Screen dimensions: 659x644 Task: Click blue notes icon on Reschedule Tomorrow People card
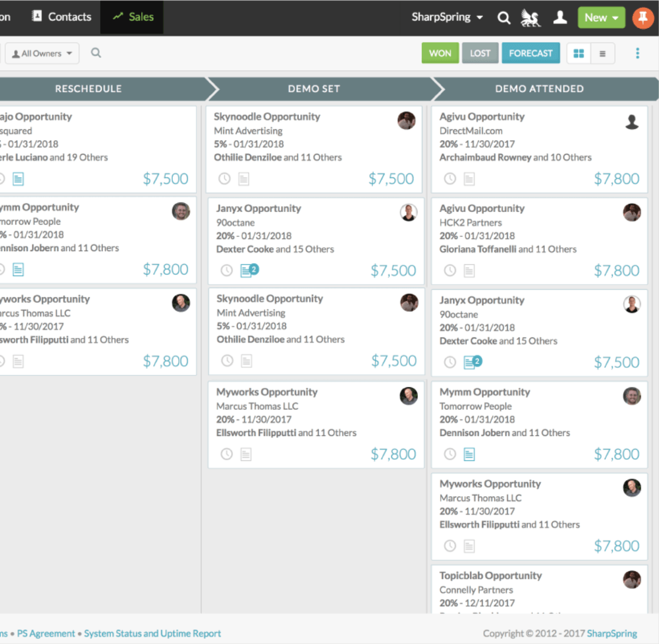[18, 269]
